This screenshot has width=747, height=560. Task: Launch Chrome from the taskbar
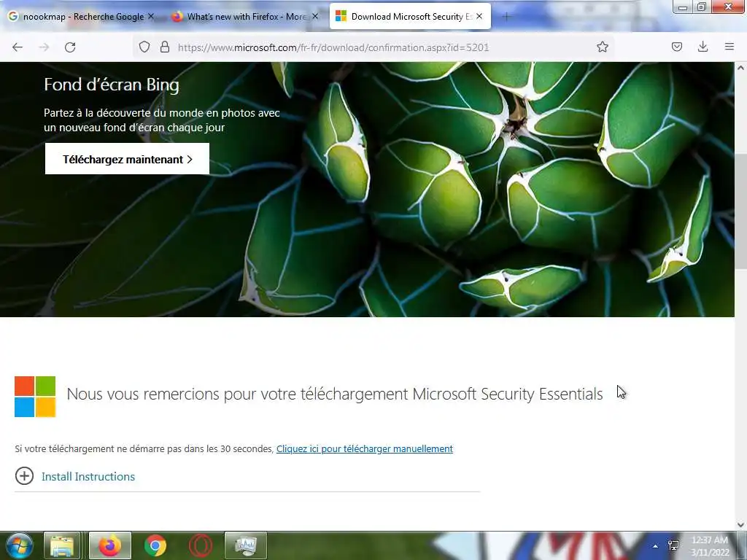coord(155,545)
